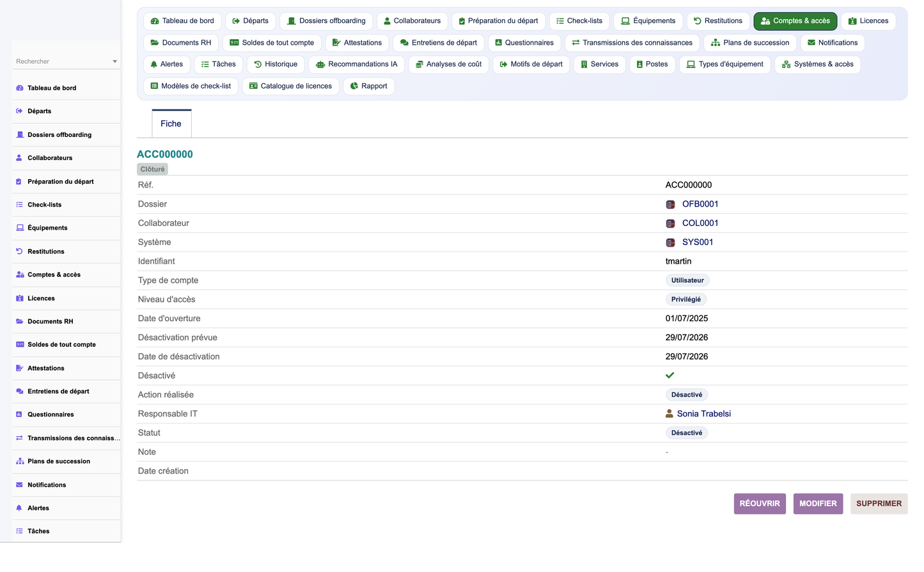Open Soldes de tout compte top item

click(272, 43)
